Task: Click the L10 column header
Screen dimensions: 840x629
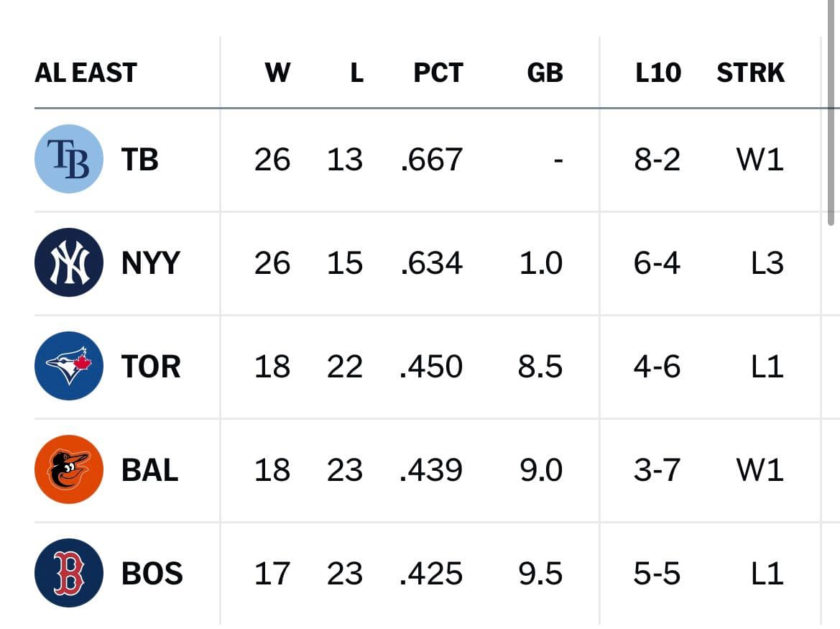Action: pyautogui.click(x=658, y=73)
